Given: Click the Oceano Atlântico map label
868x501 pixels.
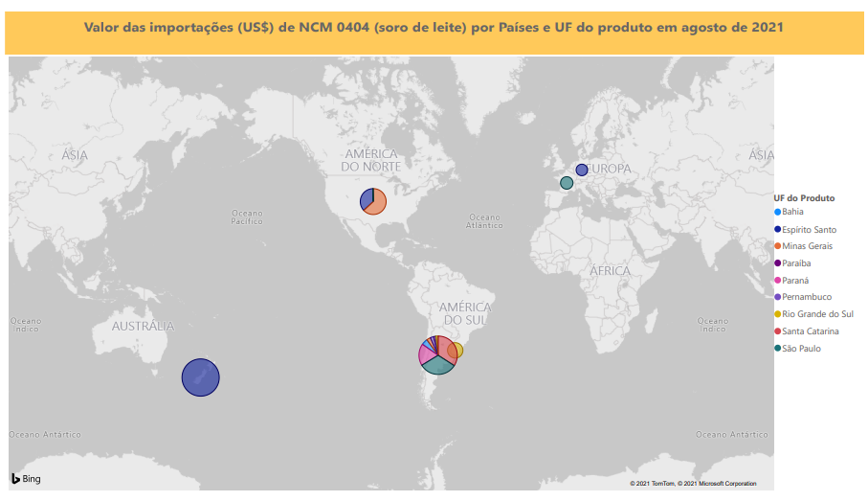Looking at the screenshot, I should 484,221.
